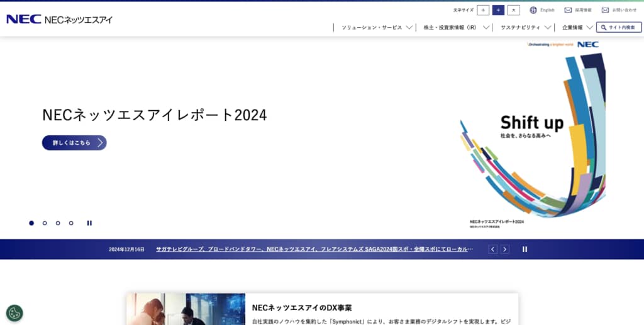The height and width of the screenshot is (325, 644).
Task: Select first hero carousel dot
Action: click(31, 223)
